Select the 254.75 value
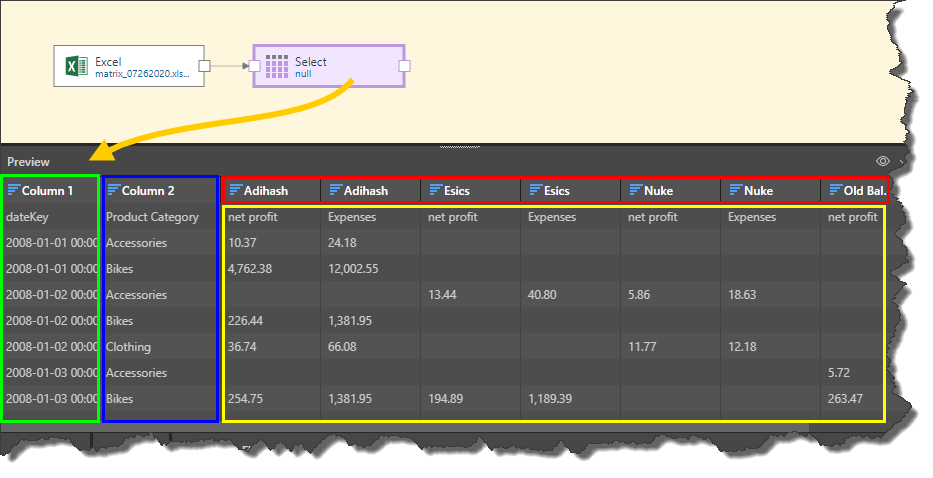The width and height of the screenshot is (933, 478). click(x=245, y=399)
